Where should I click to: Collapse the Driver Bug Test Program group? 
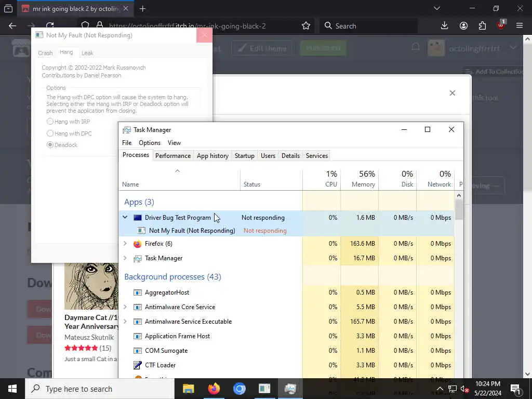click(x=125, y=217)
